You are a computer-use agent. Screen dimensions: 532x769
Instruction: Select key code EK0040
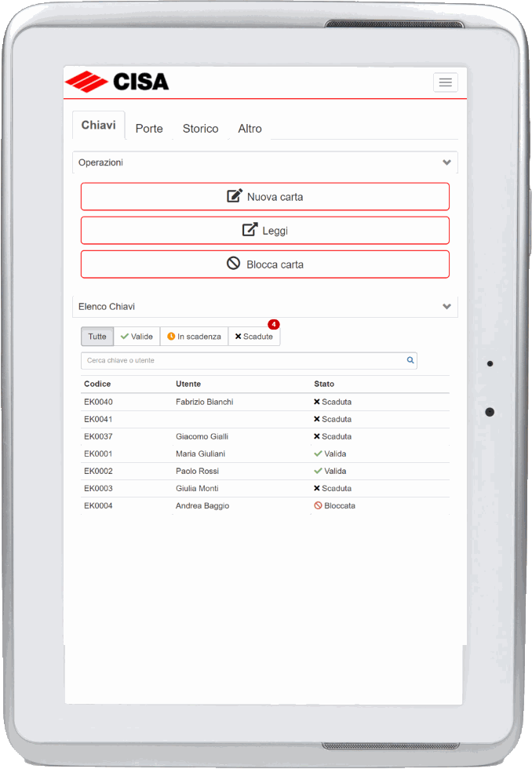pos(98,402)
